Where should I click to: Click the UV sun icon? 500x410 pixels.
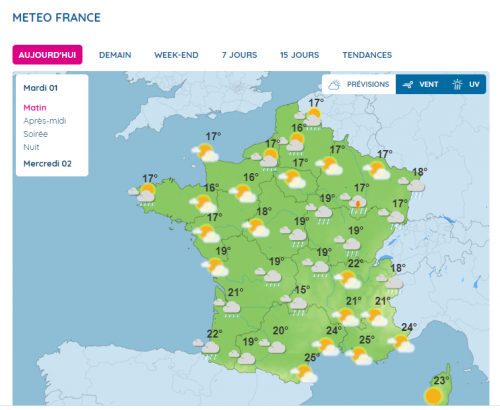tap(457, 84)
